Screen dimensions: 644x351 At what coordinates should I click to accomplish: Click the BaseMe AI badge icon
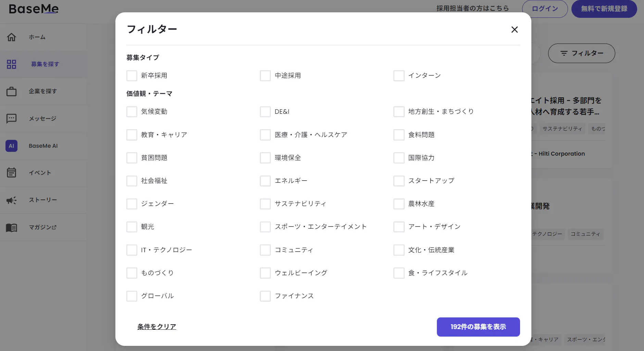[x=12, y=146]
